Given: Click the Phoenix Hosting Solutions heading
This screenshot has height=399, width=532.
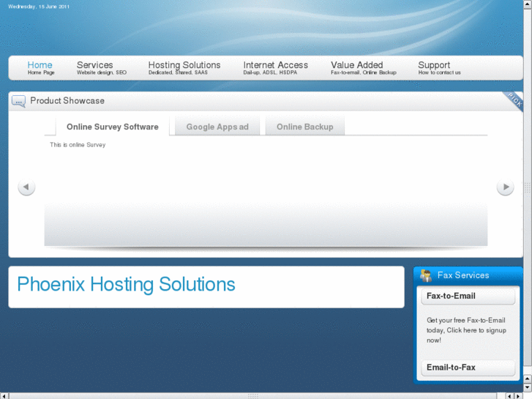Looking at the screenshot, I should tap(126, 284).
